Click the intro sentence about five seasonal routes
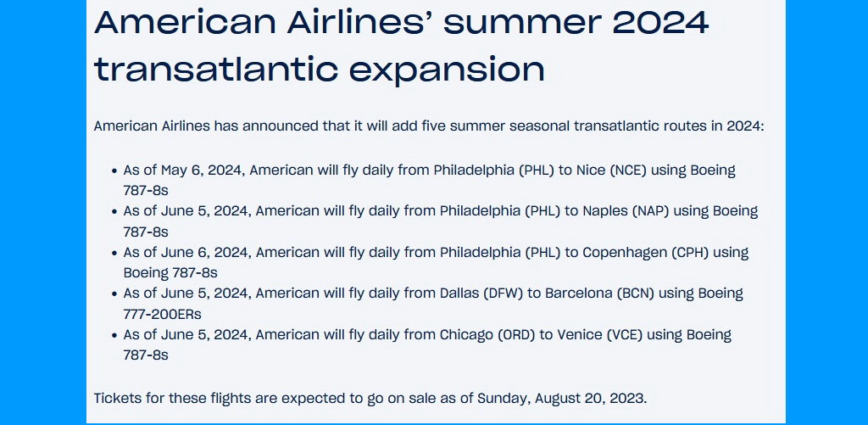 428,126
